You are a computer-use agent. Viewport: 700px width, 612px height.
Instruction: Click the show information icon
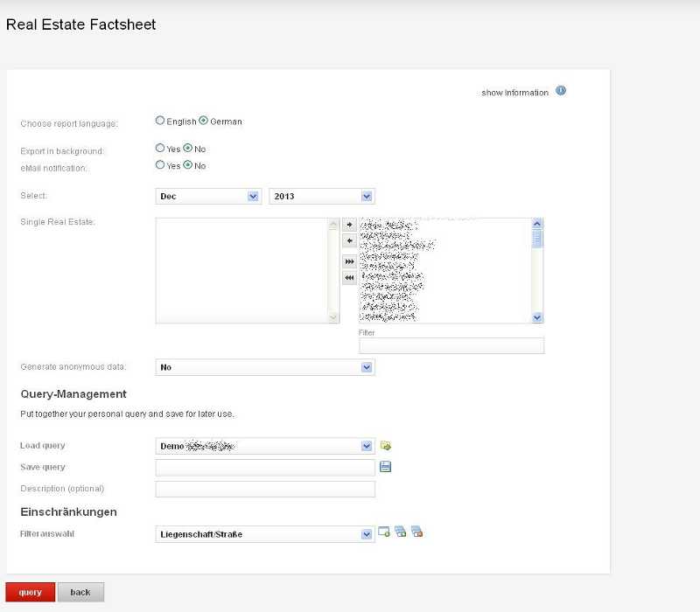(x=561, y=91)
